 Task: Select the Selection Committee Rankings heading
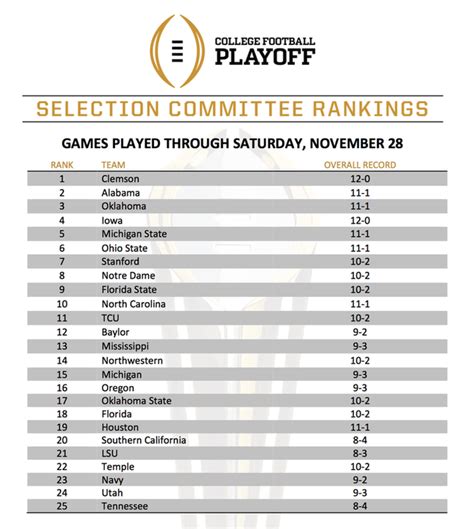232,109
